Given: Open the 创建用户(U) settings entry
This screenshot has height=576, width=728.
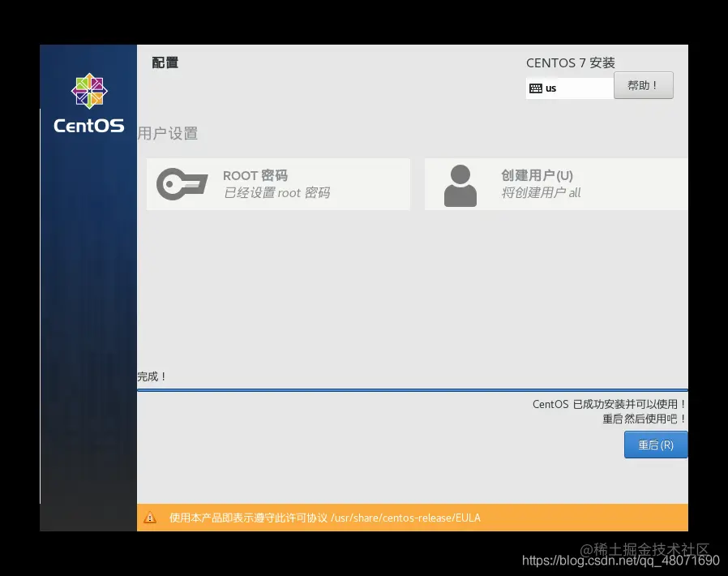Looking at the screenshot, I should (x=556, y=184).
